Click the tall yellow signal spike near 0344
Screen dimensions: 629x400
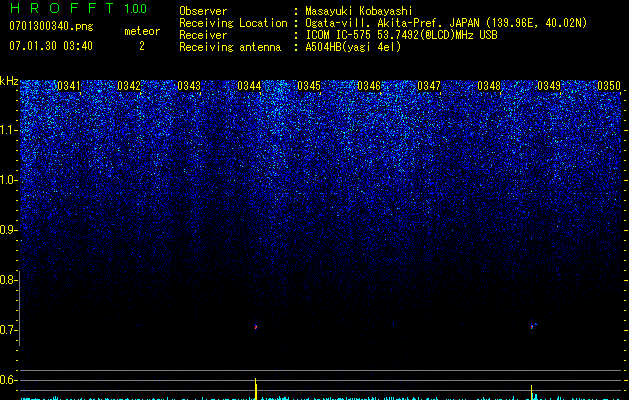[x=256, y=388]
